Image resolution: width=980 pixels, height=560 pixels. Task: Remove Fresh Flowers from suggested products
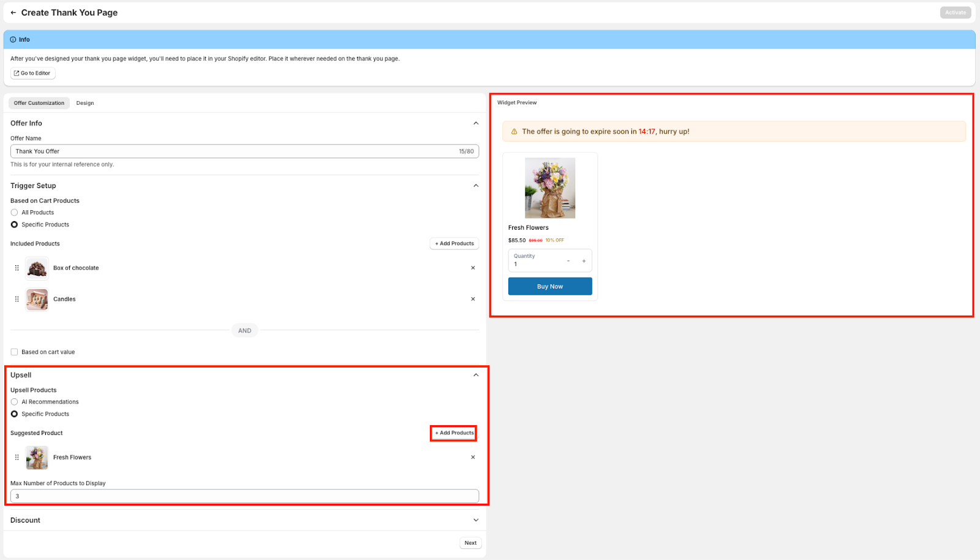[473, 457]
